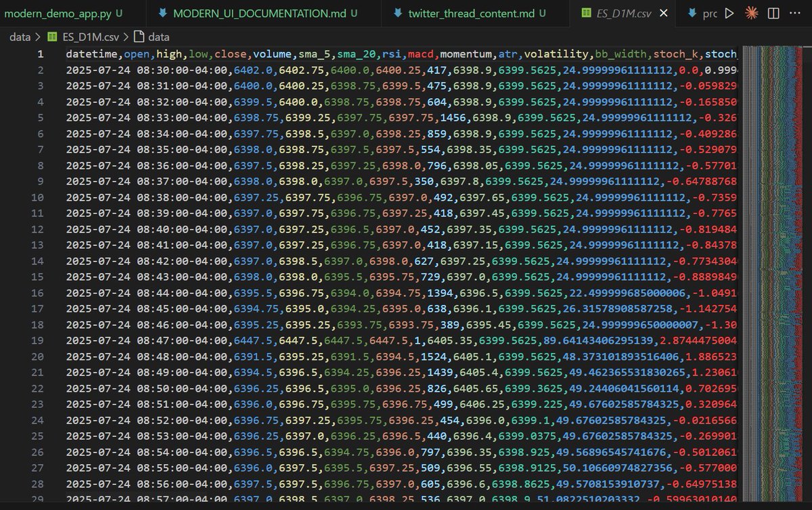Click the green CSV icon on ES_D1M.csv tab

586,13
